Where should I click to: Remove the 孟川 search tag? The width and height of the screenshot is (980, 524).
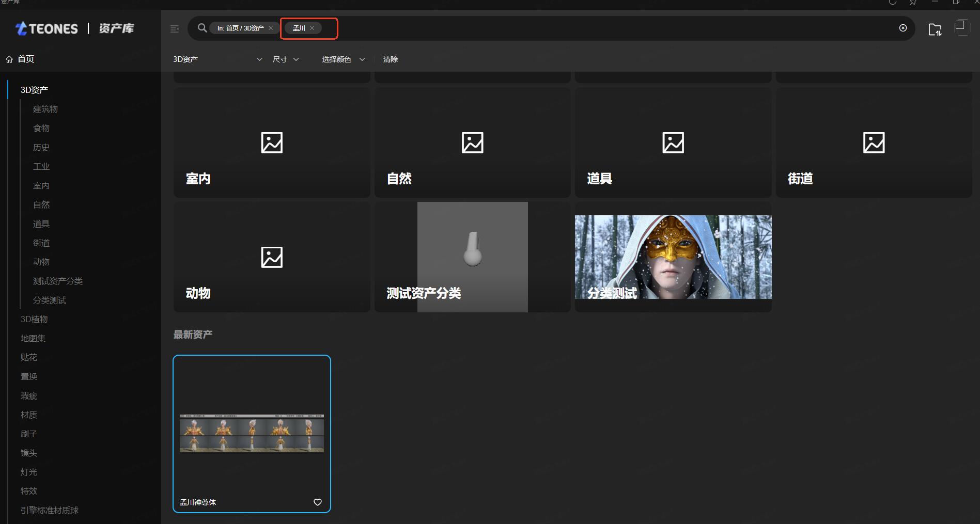(312, 28)
